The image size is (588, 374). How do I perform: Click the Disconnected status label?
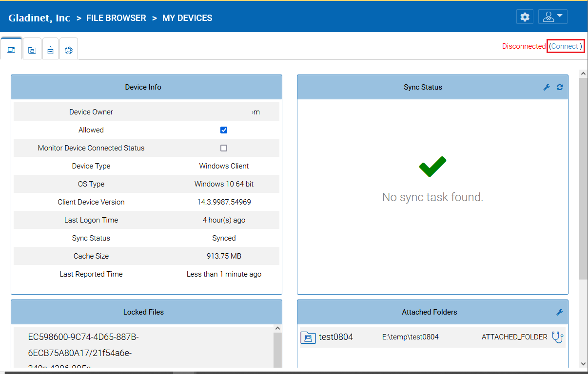[524, 46]
